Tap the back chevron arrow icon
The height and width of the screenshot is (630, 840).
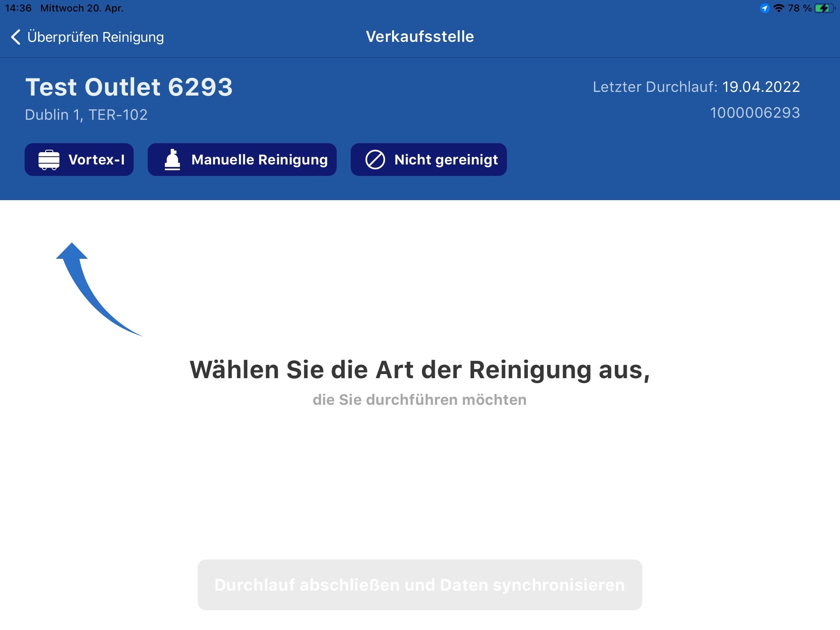click(16, 37)
